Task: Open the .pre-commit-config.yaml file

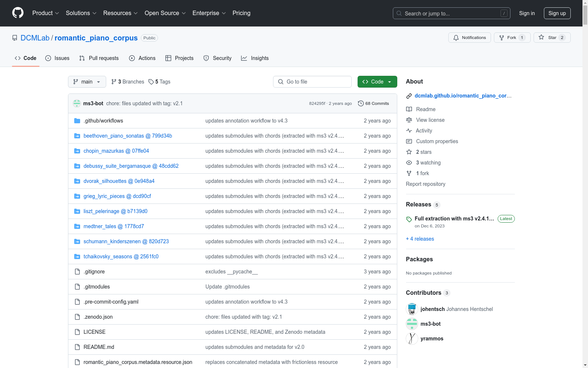Action: click(x=111, y=302)
